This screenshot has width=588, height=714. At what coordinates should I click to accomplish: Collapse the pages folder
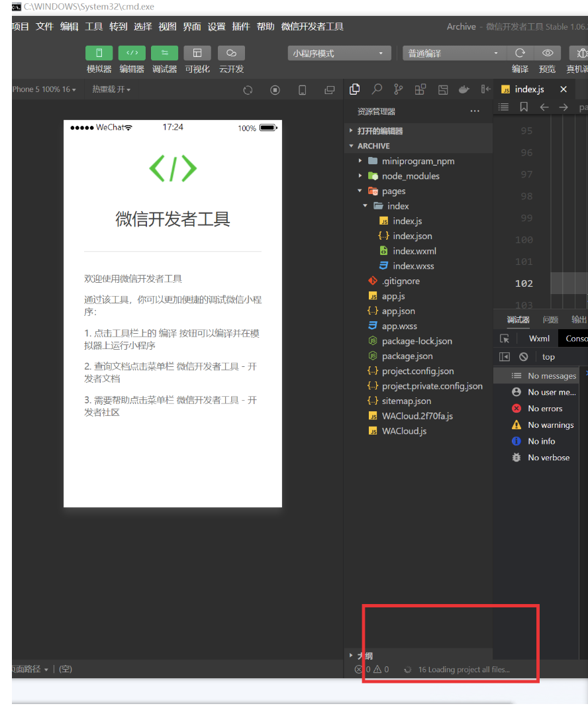coord(418,191)
